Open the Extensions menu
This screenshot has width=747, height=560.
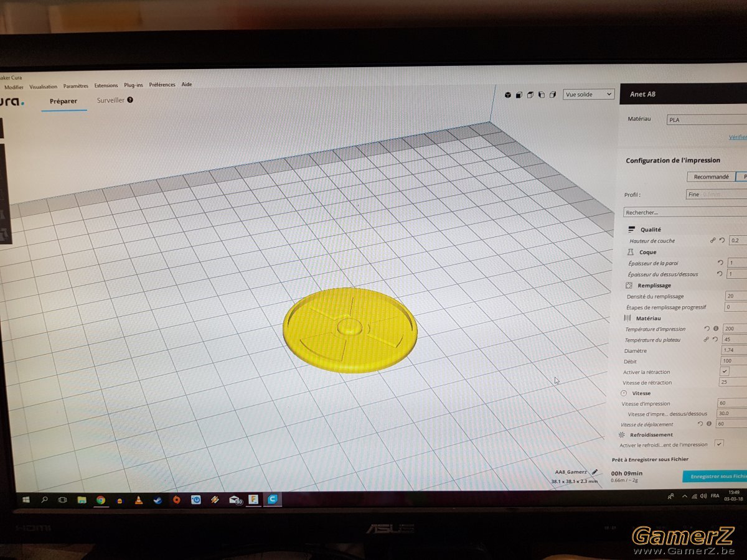[106, 85]
